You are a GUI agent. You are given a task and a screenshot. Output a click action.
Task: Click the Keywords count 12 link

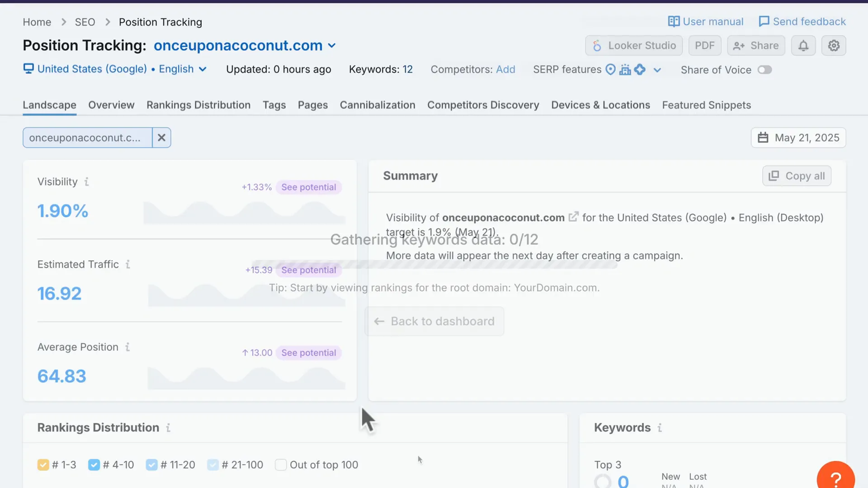(407, 69)
